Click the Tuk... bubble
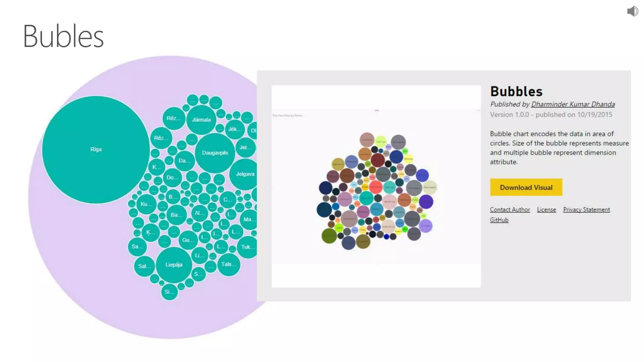Viewport: 644px width, 362px height. [x=247, y=247]
